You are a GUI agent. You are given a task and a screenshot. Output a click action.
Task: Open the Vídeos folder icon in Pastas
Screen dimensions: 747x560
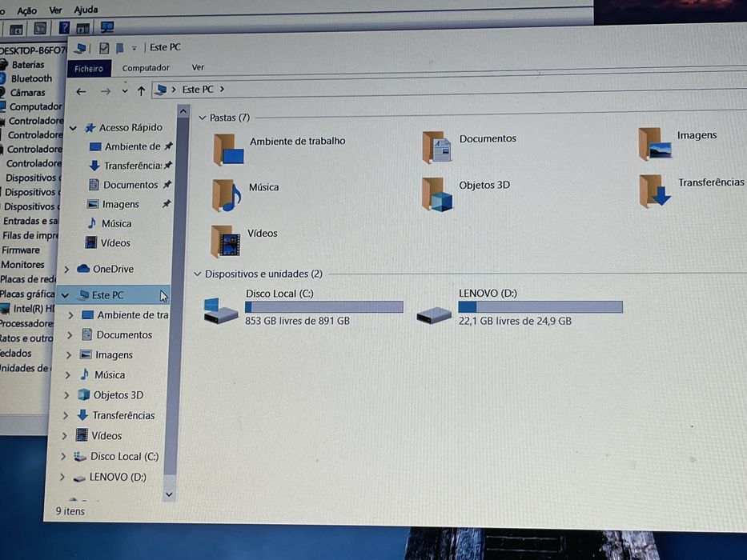tap(226, 242)
